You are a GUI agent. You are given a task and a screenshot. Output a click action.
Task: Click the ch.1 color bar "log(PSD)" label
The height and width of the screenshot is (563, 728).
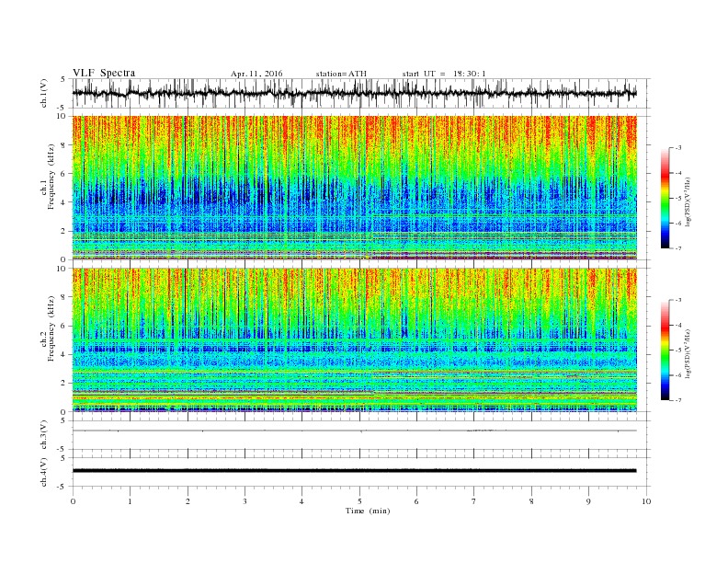[688, 201]
